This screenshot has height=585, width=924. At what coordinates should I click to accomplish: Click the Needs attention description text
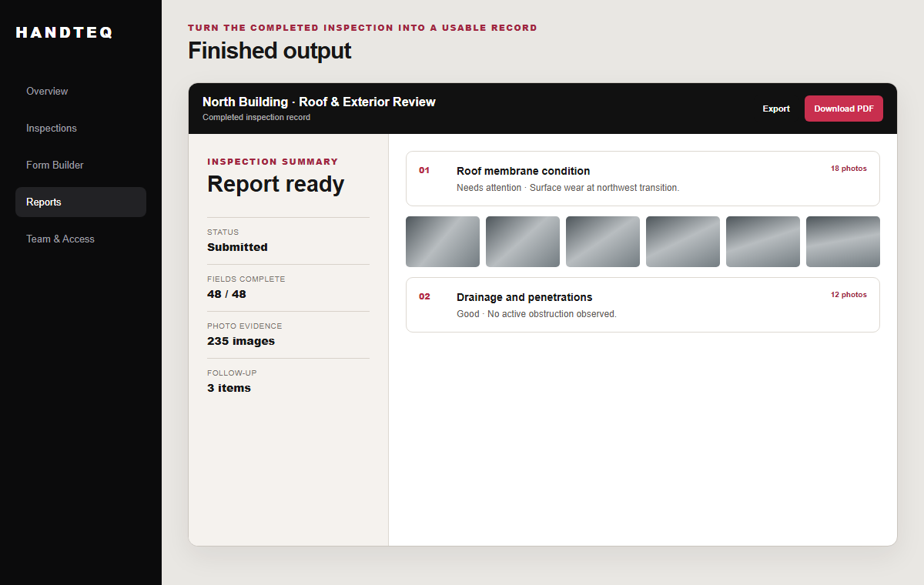pos(567,188)
